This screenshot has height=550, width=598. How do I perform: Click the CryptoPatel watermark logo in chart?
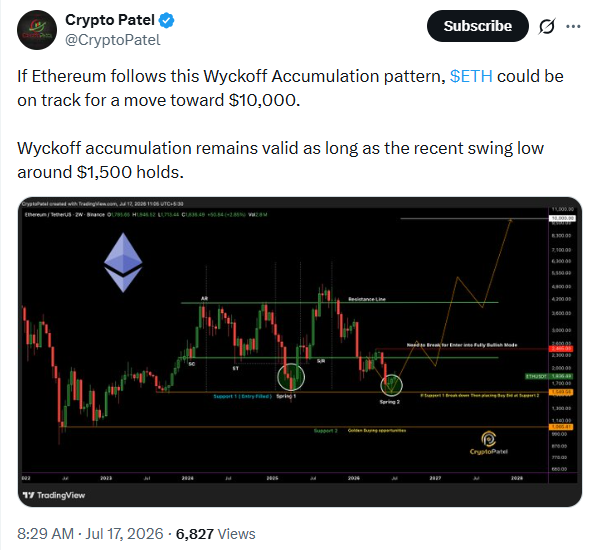pyautogui.click(x=489, y=443)
